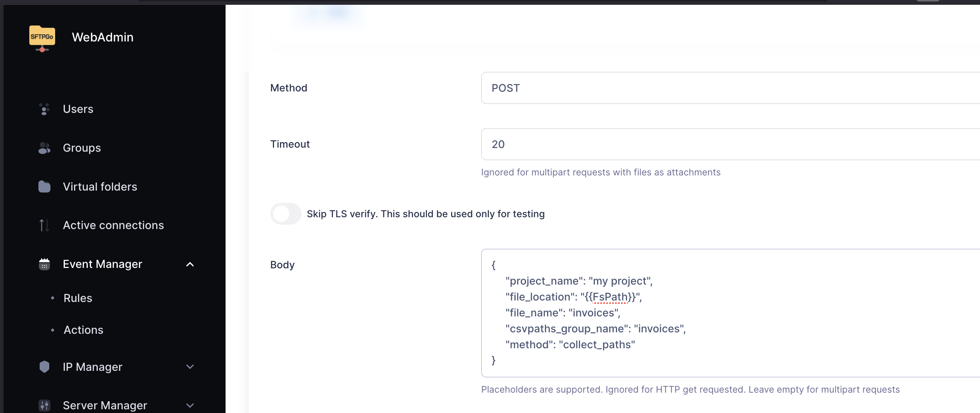Open the Active connections page

pyautogui.click(x=113, y=225)
